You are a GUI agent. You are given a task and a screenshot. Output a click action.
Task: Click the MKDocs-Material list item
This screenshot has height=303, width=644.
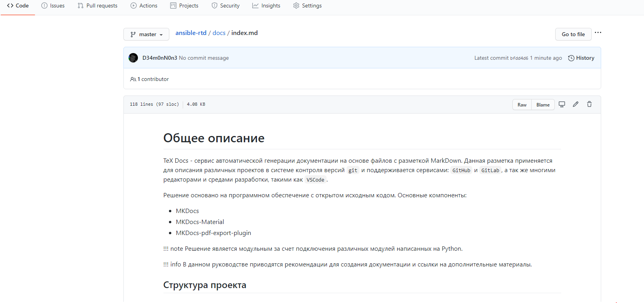point(200,222)
